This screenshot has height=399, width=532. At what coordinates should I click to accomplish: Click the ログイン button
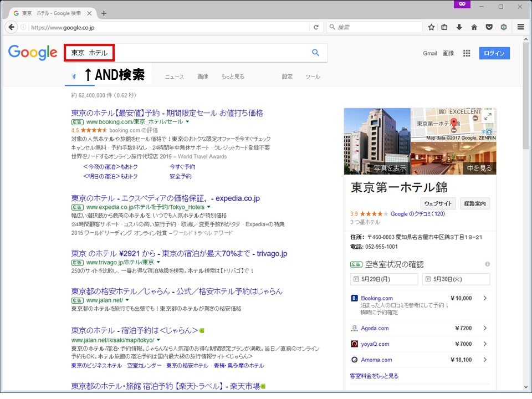[x=494, y=53]
